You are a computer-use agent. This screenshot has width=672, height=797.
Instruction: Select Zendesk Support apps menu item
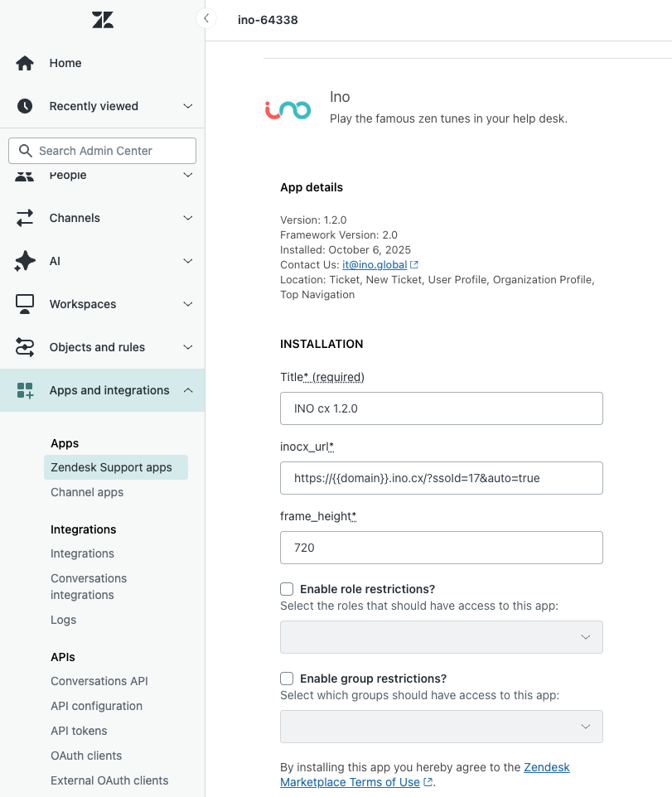tap(111, 467)
